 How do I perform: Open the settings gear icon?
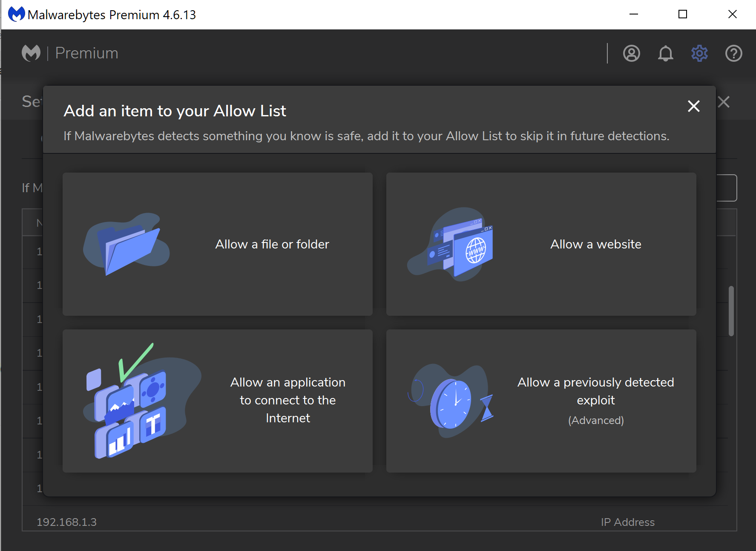699,54
